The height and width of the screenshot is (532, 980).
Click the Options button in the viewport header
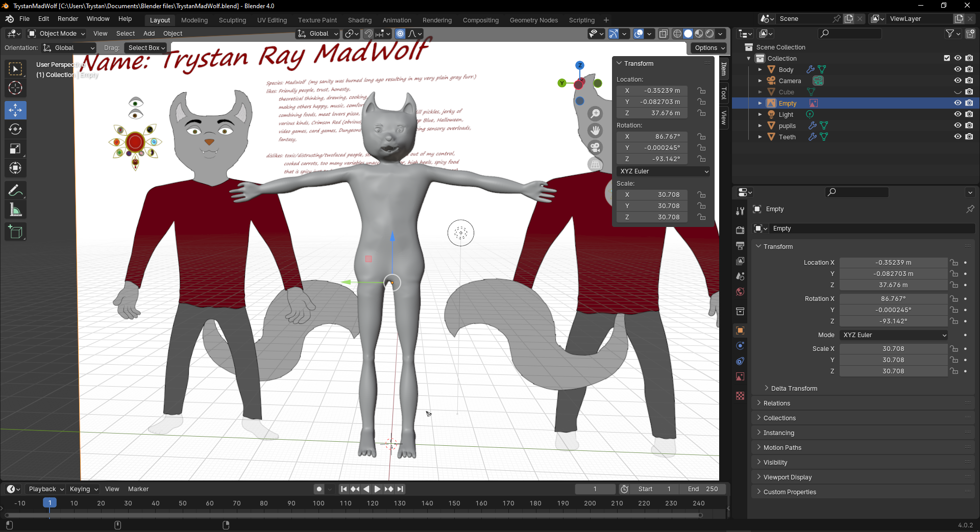[709, 48]
